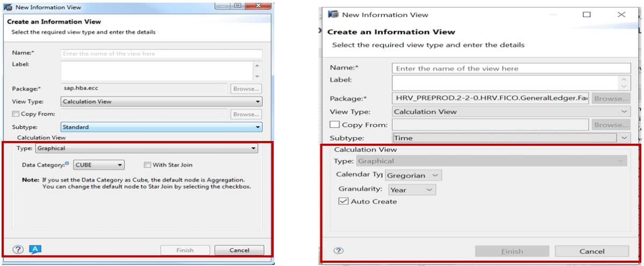644x266 pixels.
Task: Open View Type dropdown in right dialog
Action: pos(512,112)
